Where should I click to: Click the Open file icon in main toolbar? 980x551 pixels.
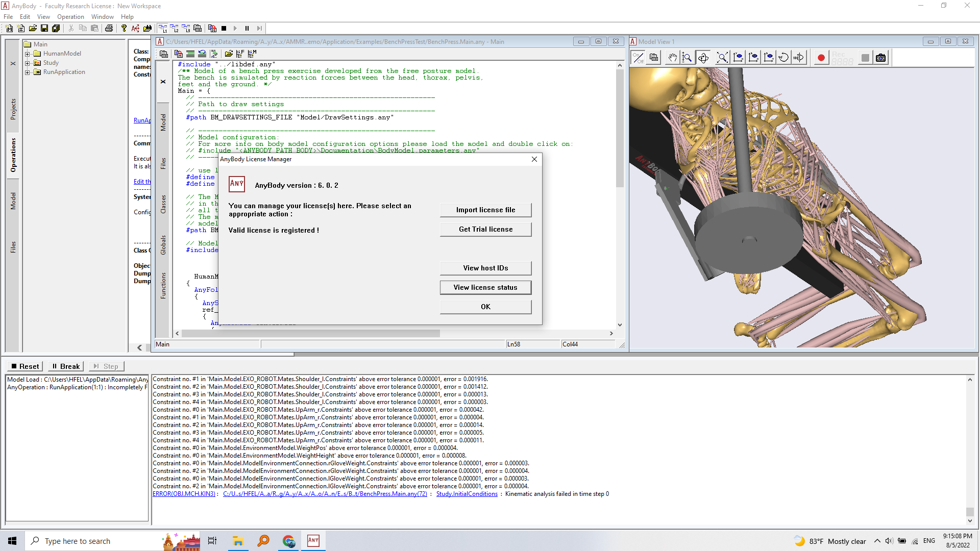click(x=33, y=29)
